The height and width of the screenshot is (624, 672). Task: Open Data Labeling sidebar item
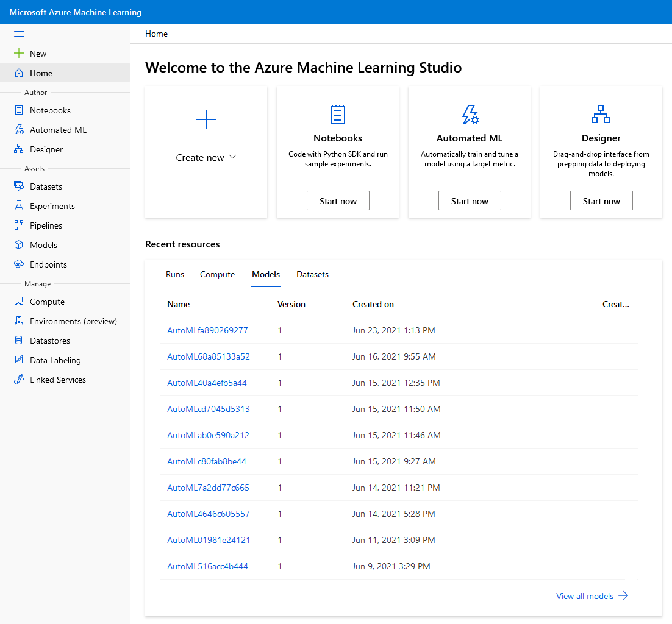(55, 360)
